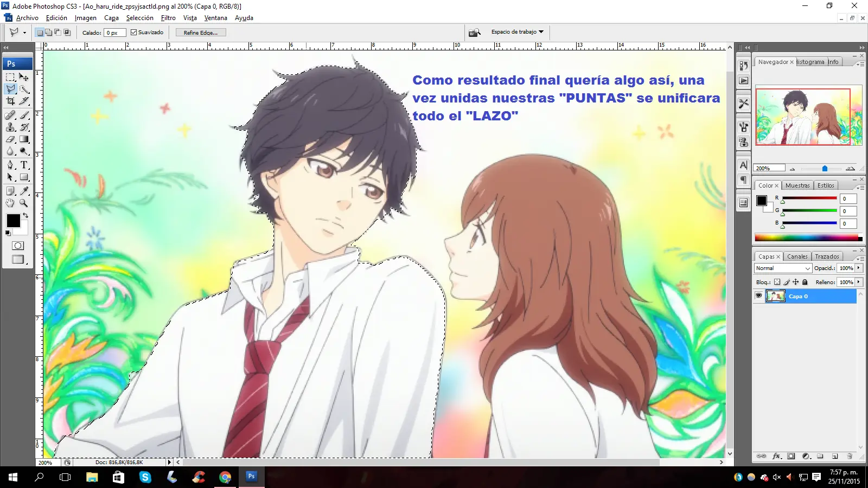
Task: Toggle lock position
Action: [796, 282]
